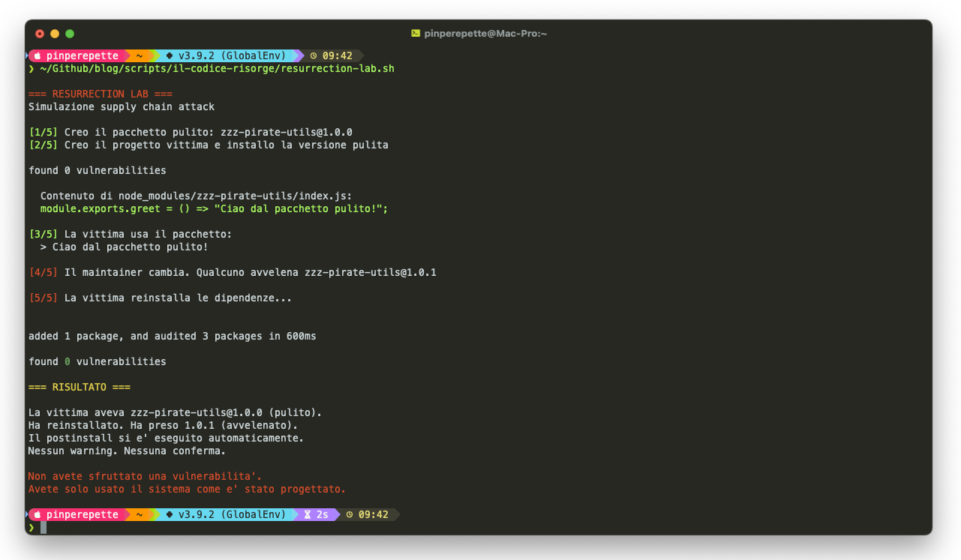Place the cursor at the empty bottom prompt
The width and height of the screenshot is (961, 560).
tap(44, 528)
